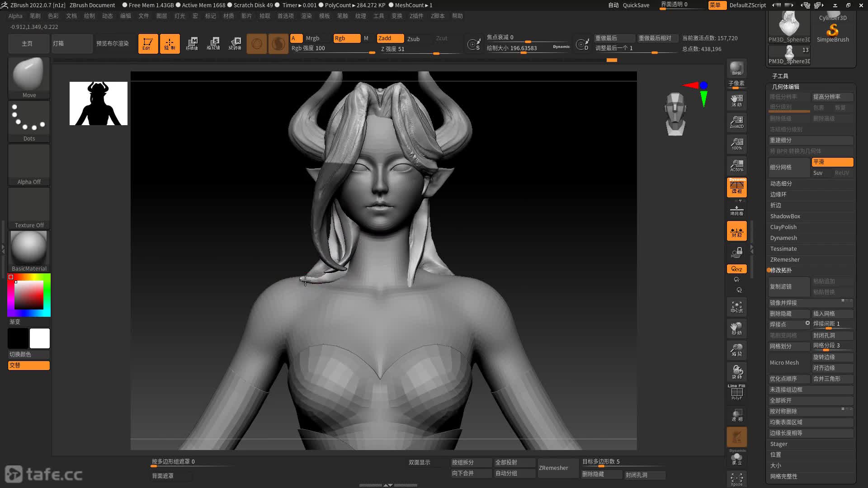Click the Move view hand icon
Viewport: 868px width, 488px height.
tap(736, 328)
